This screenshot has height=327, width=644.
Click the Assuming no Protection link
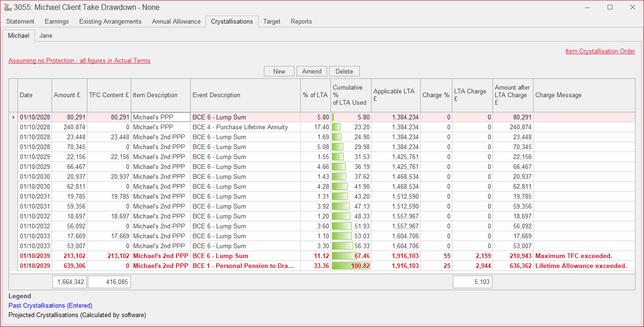pyautogui.click(x=79, y=61)
